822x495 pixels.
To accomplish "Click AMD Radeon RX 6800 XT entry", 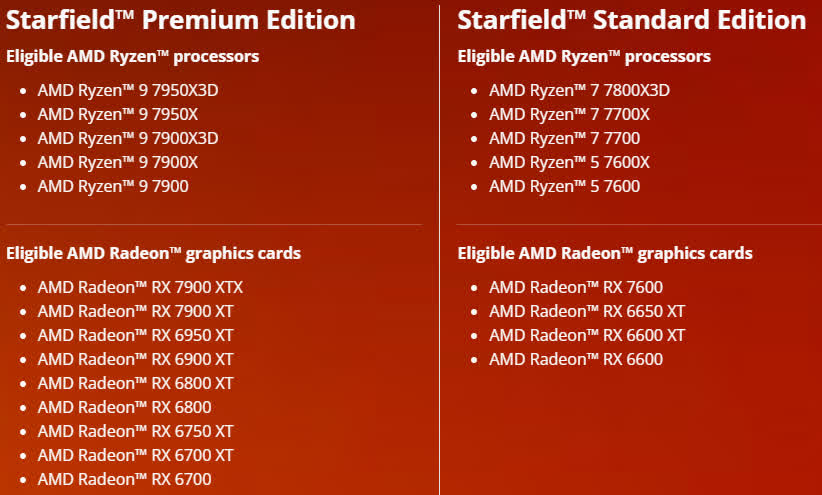I will click(x=135, y=383).
